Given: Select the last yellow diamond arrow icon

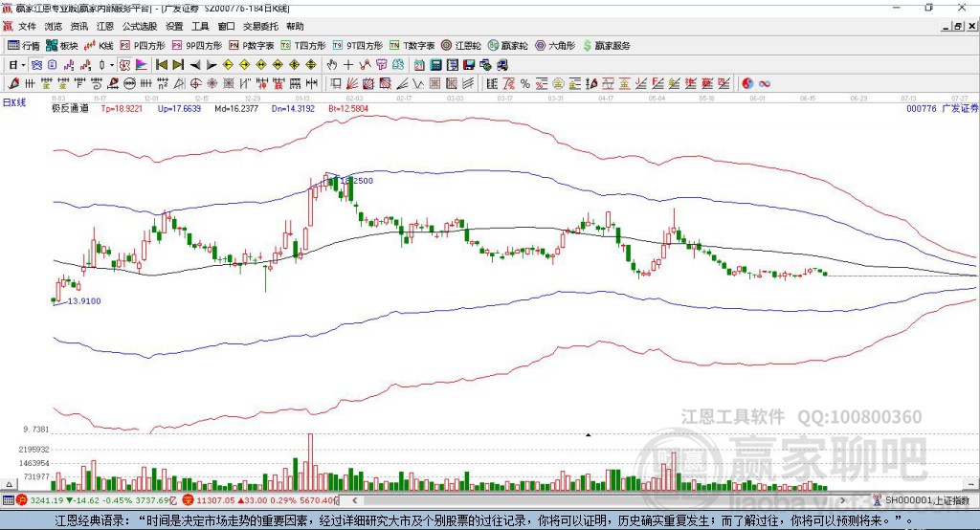Looking at the screenshot, I should click(x=311, y=65).
